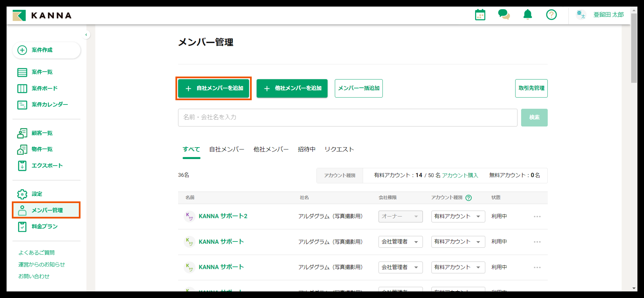Click the notification bell icon
Screen dimensions: 644x298
click(x=528, y=15)
